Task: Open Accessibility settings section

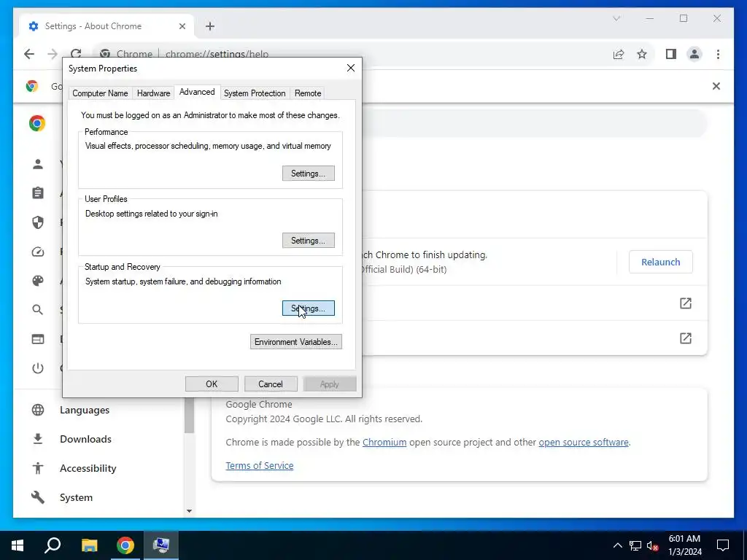Action: tap(88, 468)
